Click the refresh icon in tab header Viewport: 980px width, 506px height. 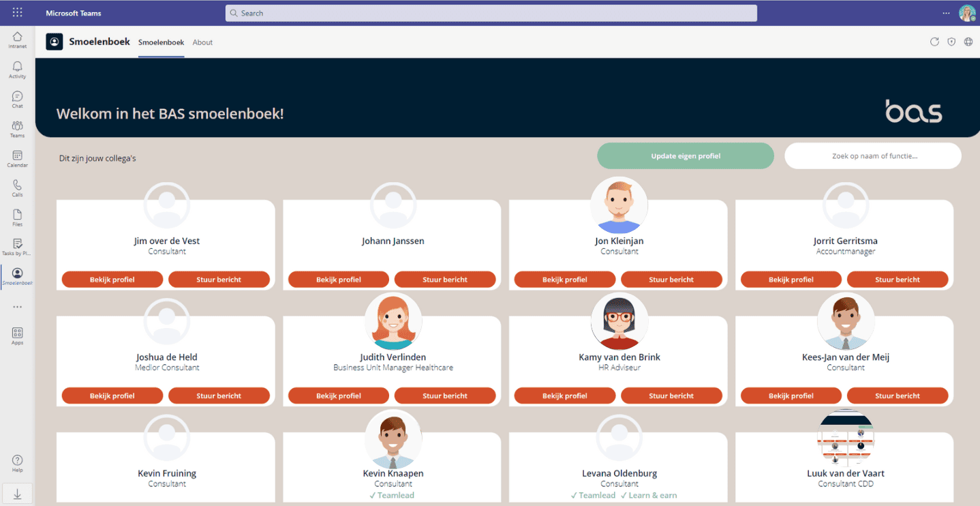(x=934, y=42)
